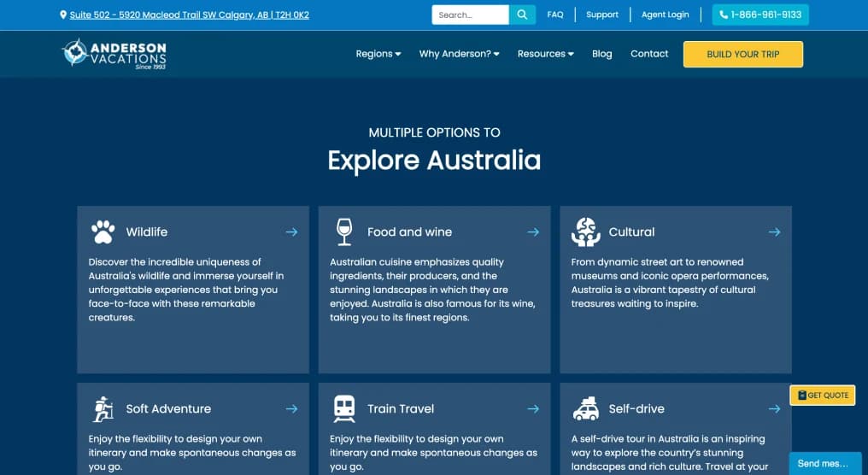Click the Wildlife description starting 'Discover the incredible'
This screenshot has height=475, width=868.
point(187,290)
